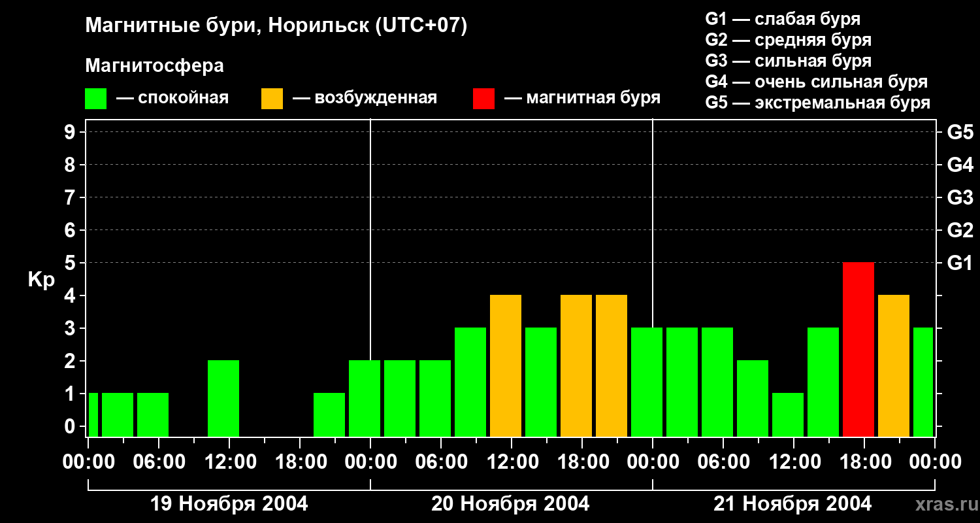Click the 'Kp' y-axis title
Screen dimensions: 980x523
[41, 279]
